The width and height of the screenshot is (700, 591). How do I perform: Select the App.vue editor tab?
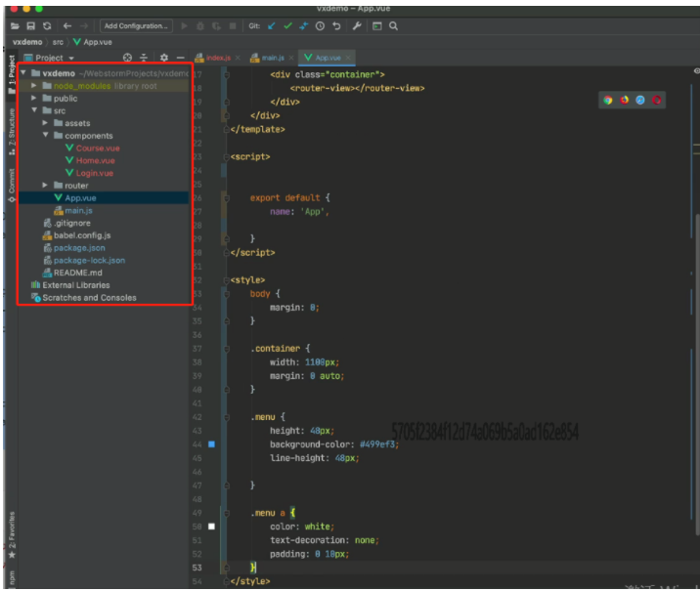[328, 58]
